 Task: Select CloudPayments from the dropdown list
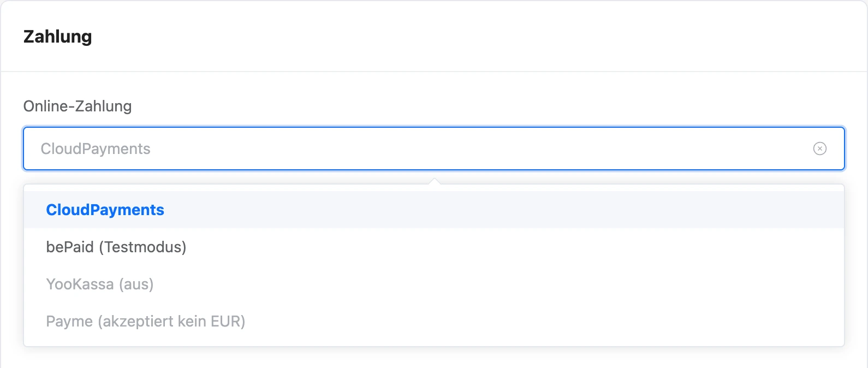click(434, 210)
